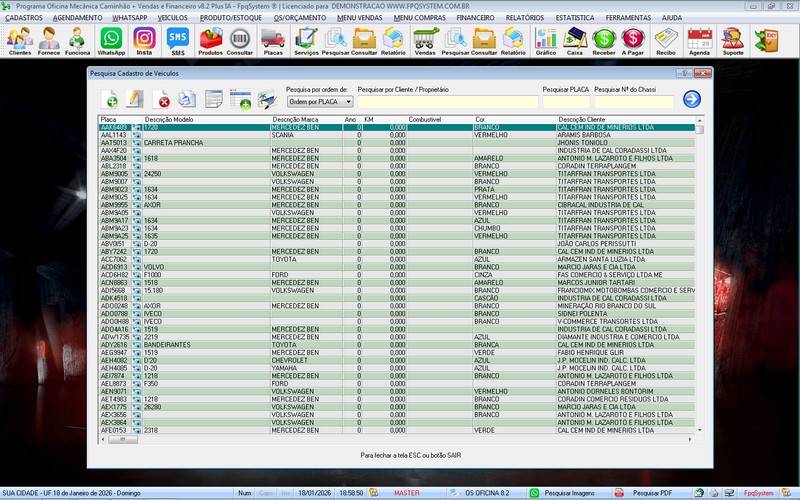Open the Caixa cash register icon
Image resolution: width=800 pixels, height=500 pixels.
575,40
